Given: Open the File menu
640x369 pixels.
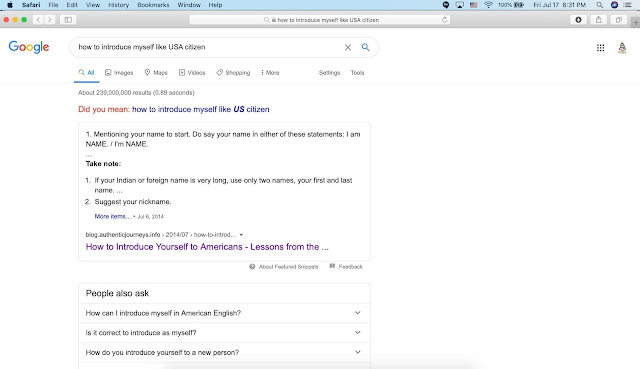Looking at the screenshot, I should (53, 5).
